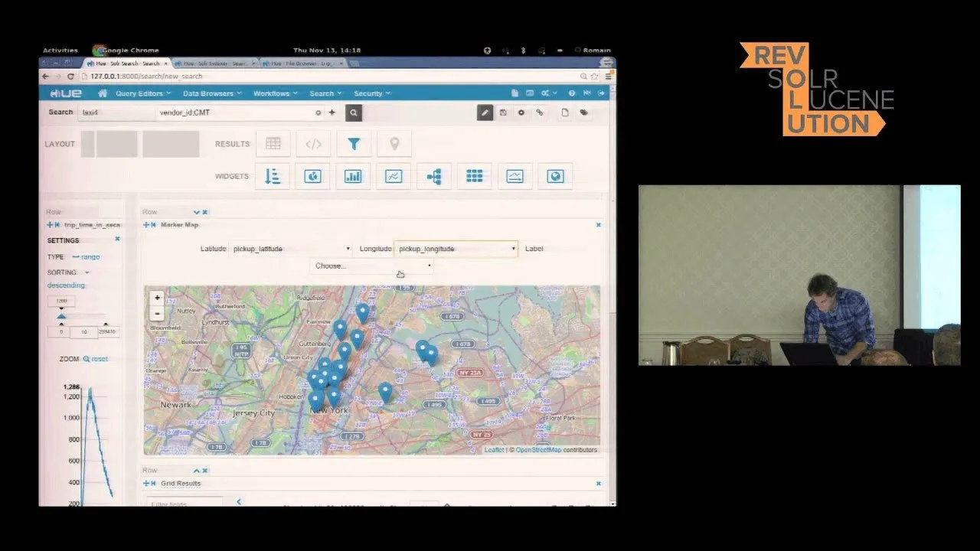Select the grid results widget
Screen dimensions: 980x551
click(x=273, y=143)
